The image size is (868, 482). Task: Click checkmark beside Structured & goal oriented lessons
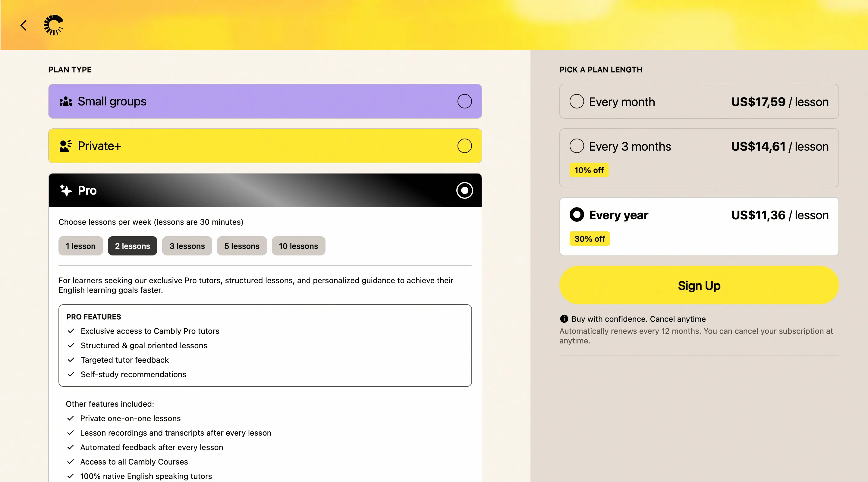click(x=71, y=345)
